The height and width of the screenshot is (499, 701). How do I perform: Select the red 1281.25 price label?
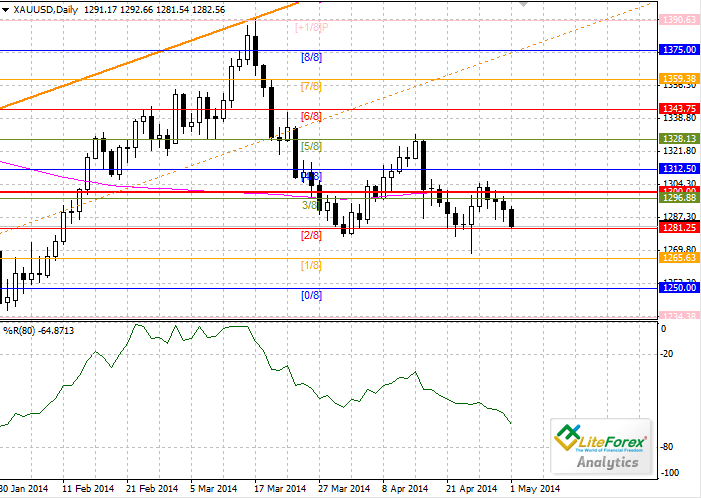point(679,228)
